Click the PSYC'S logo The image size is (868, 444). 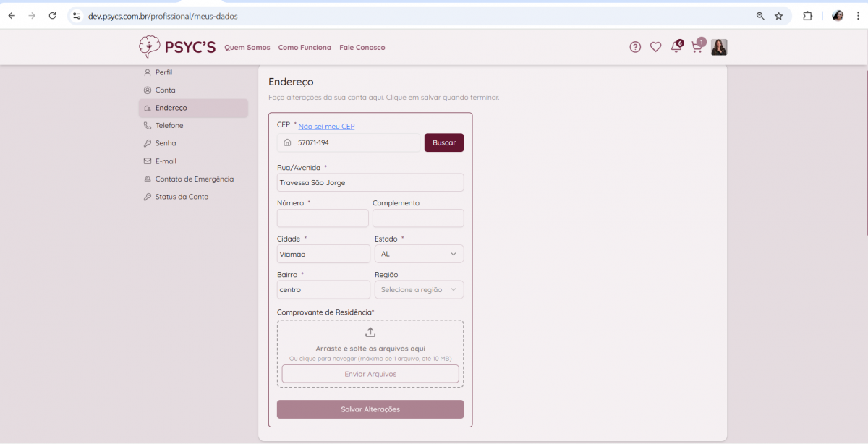(x=177, y=47)
